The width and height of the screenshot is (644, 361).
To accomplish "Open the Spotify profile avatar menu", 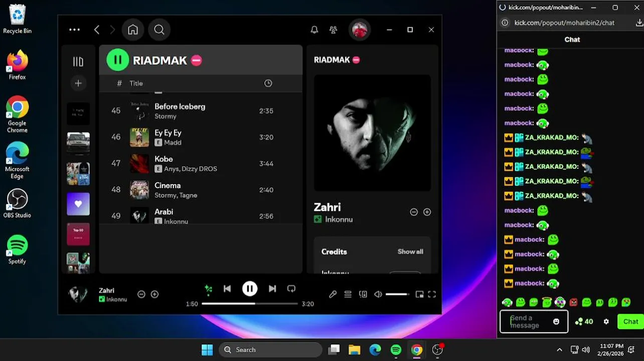I will (x=359, y=30).
